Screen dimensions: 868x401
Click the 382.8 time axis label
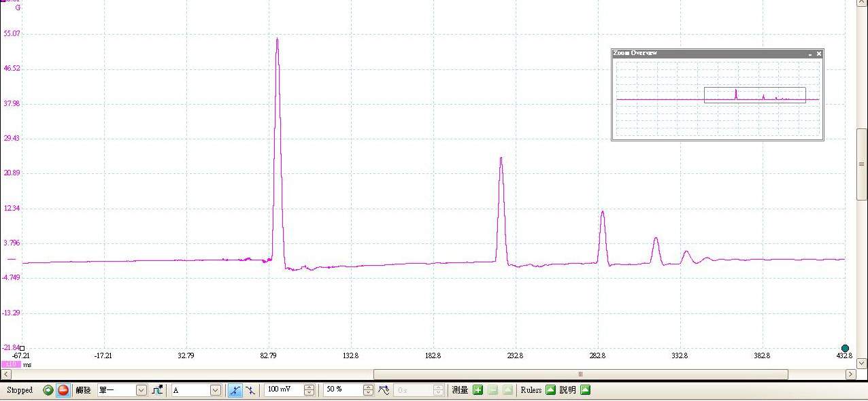[x=762, y=355]
